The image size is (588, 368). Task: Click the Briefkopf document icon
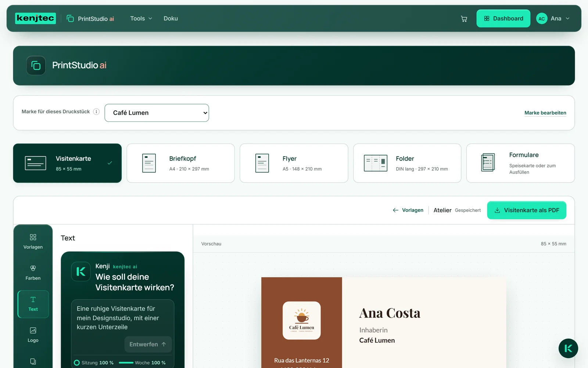point(149,163)
